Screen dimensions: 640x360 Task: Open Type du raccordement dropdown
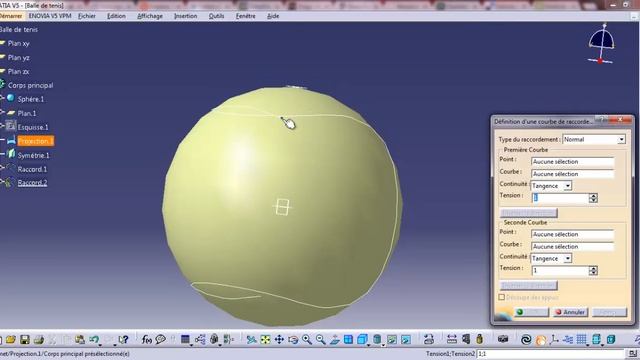click(621, 140)
